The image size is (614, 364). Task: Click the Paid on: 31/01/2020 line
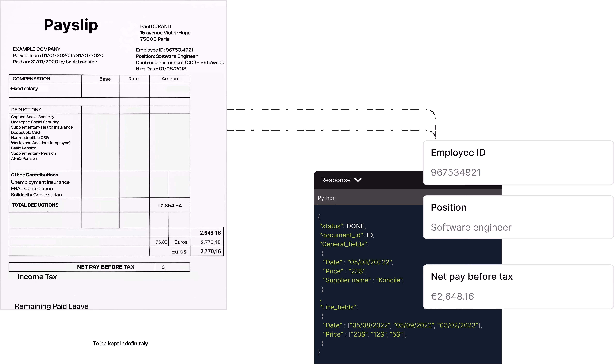point(55,62)
